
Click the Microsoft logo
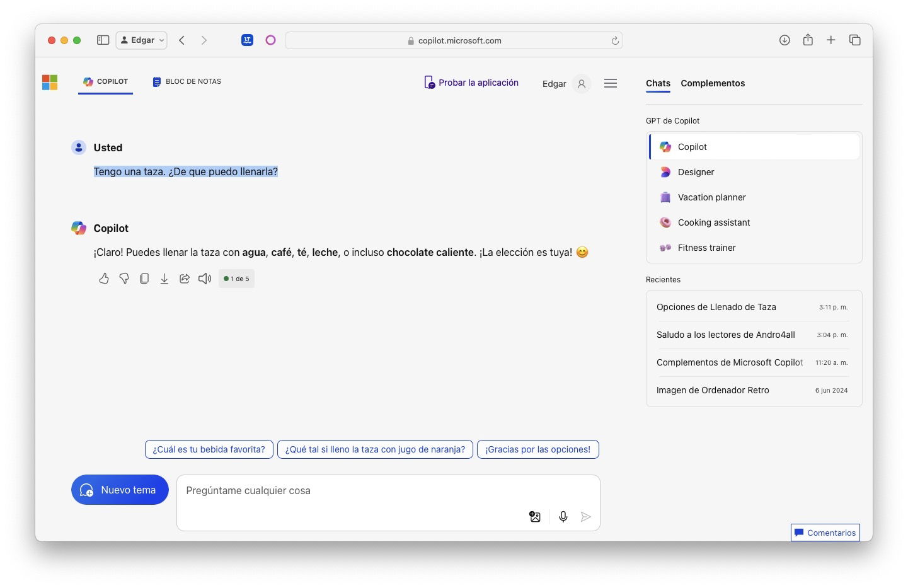tap(50, 83)
